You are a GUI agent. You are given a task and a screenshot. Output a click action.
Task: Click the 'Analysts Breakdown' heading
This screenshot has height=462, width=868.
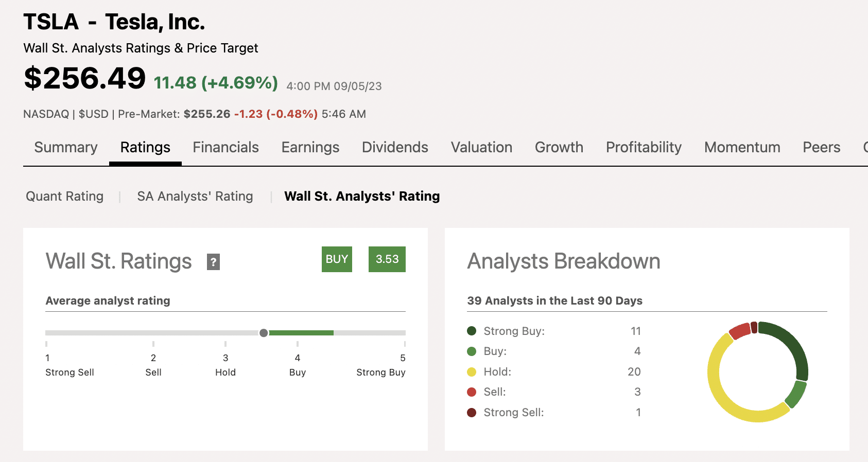[564, 261]
